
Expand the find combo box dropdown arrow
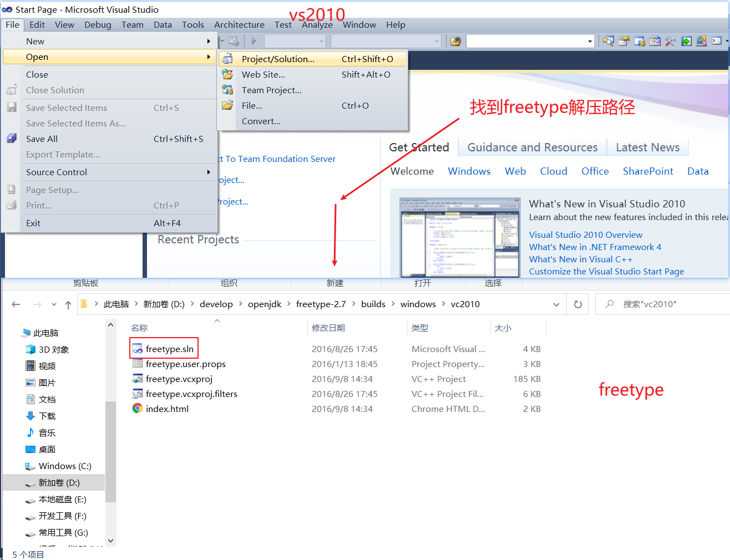point(590,41)
